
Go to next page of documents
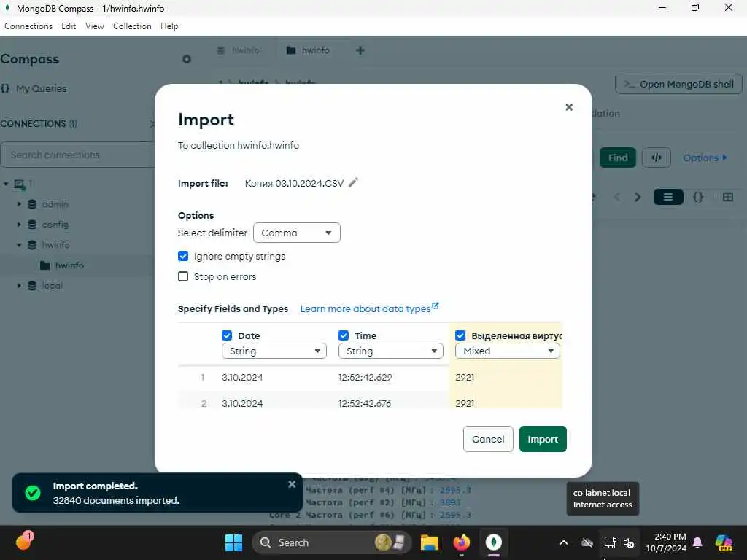click(638, 197)
